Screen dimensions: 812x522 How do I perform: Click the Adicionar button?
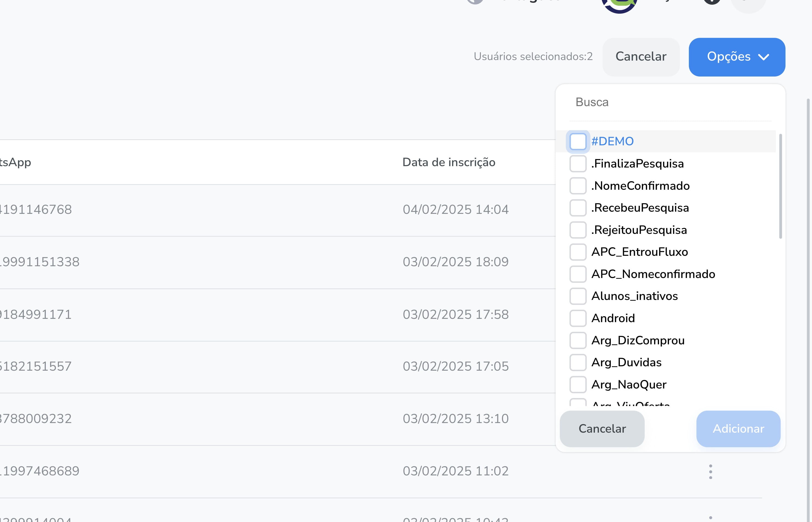[738, 429]
